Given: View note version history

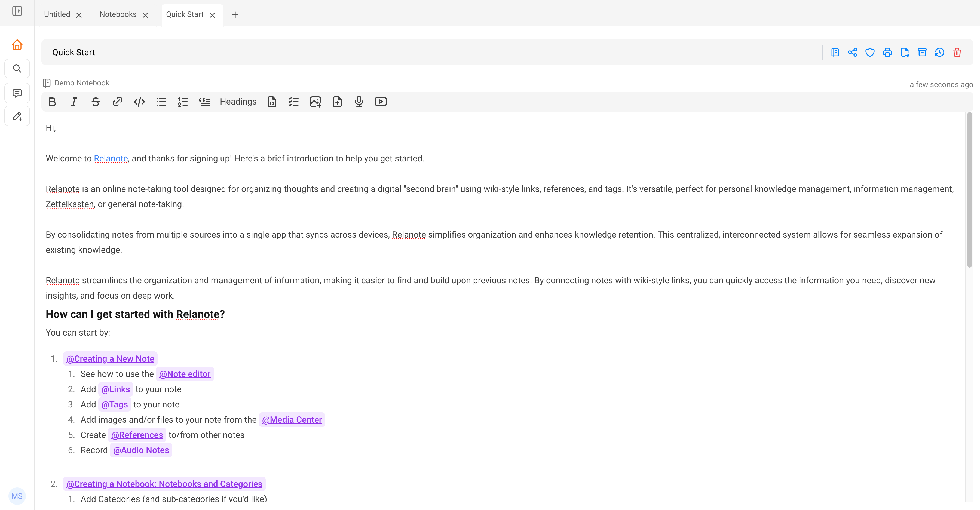Looking at the screenshot, I should 940,53.
